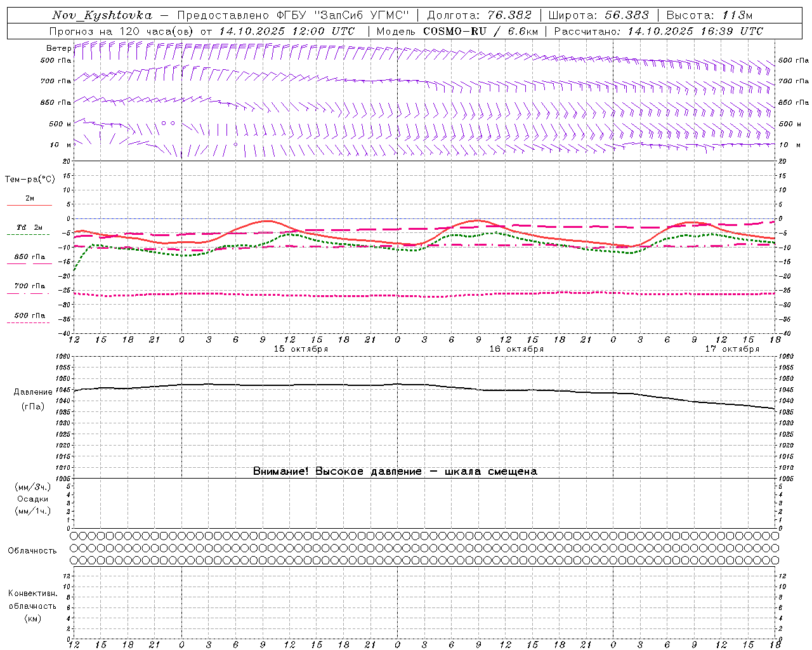Select the 14.10.2025 12:00 UTC start time
This screenshot has height=650, width=812.
click(x=287, y=31)
